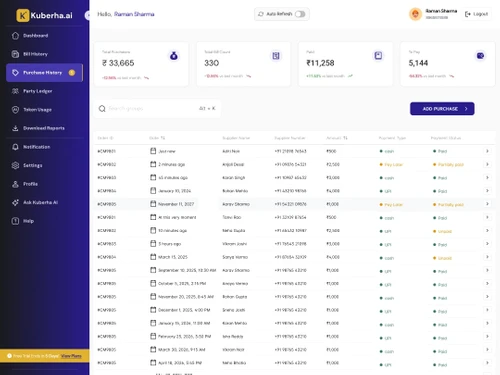Screen dimensions: 500x375
Task: Expand the '45 minutes ago' row chevron
Action: tap(487, 178)
